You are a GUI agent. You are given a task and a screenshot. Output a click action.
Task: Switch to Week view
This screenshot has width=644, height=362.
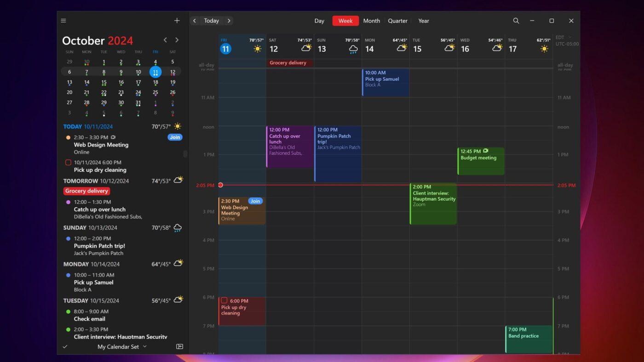pos(345,21)
